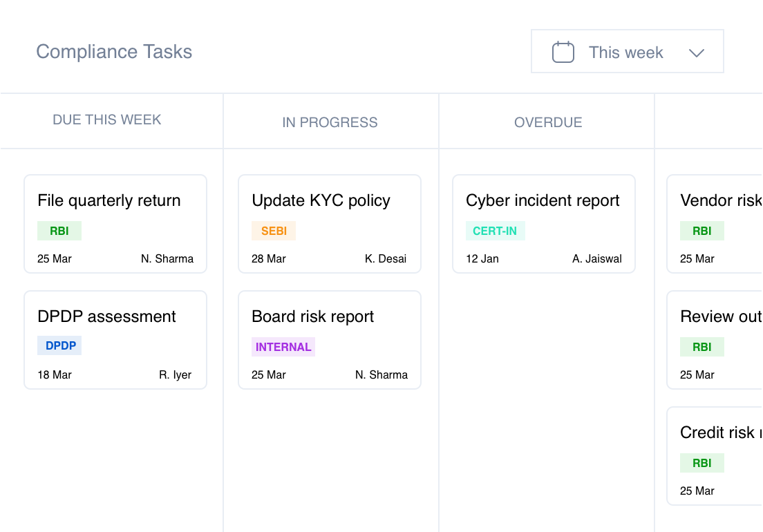Expand the This week dropdown chevron
The width and height of the screenshot is (763, 532).
pos(696,53)
